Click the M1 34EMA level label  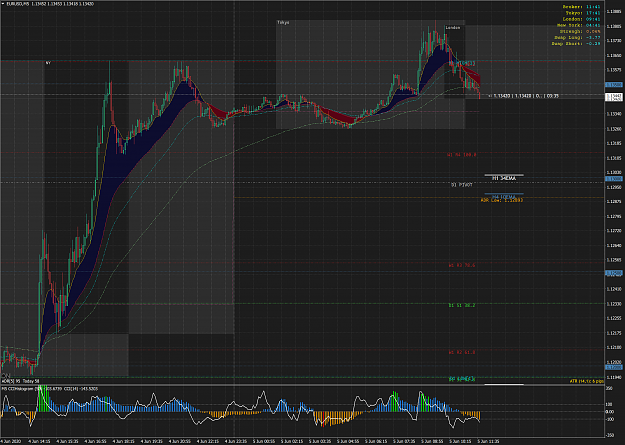tap(504, 178)
